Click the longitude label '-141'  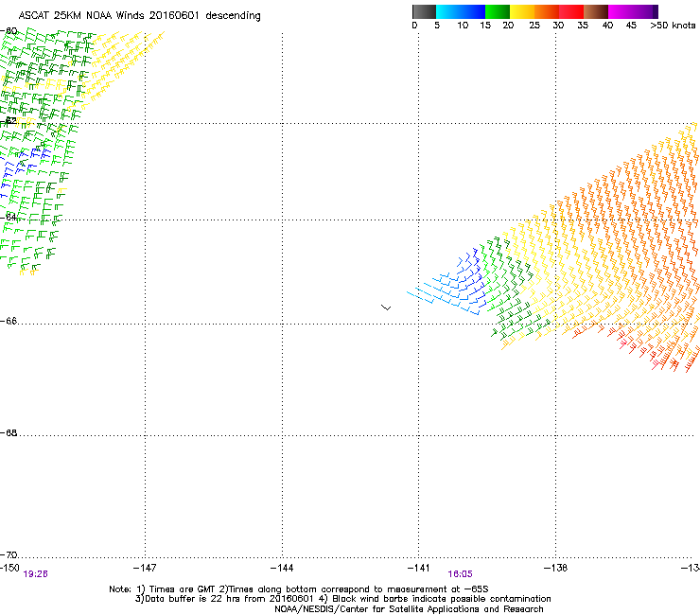419,568
